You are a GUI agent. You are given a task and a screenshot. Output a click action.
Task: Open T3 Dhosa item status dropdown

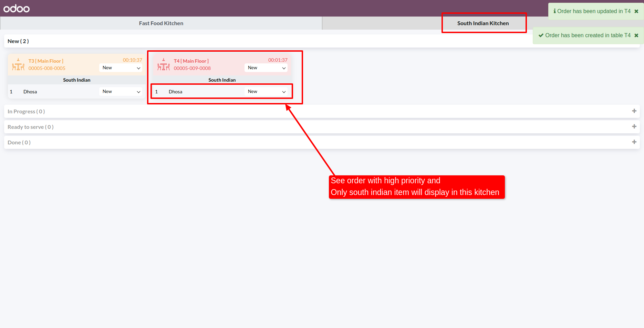[x=121, y=92]
